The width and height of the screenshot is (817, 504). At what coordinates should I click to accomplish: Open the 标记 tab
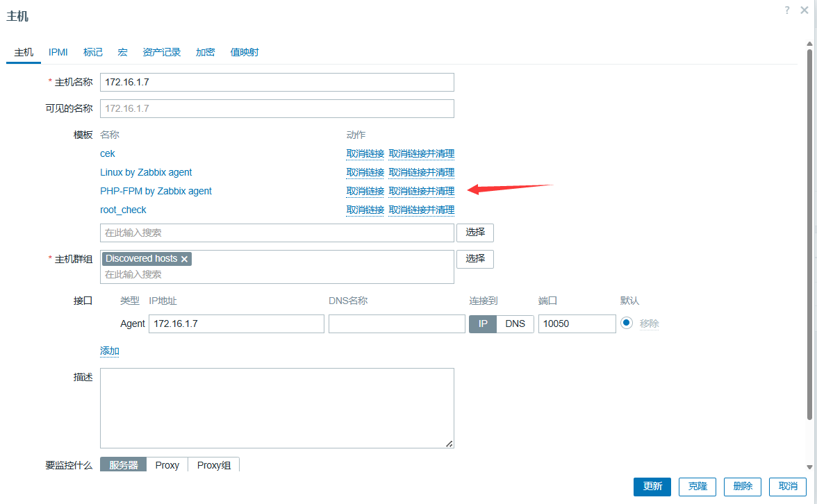[93, 52]
